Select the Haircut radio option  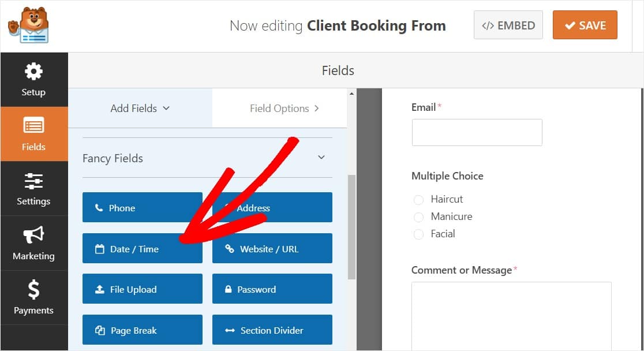tap(418, 200)
